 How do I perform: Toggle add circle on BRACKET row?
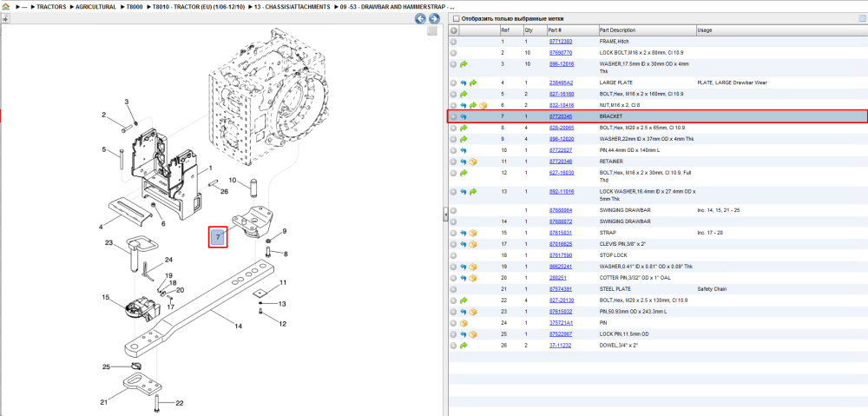(x=453, y=117)
